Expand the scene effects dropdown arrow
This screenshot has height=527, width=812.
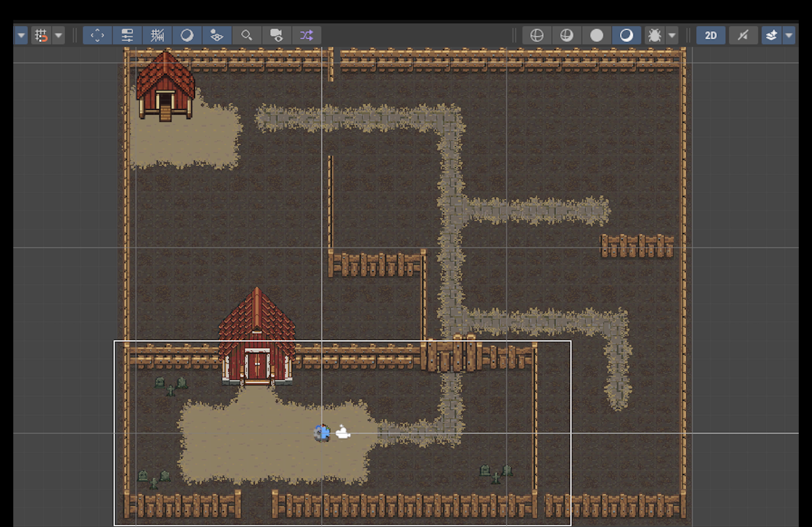(x=789, y=35)
